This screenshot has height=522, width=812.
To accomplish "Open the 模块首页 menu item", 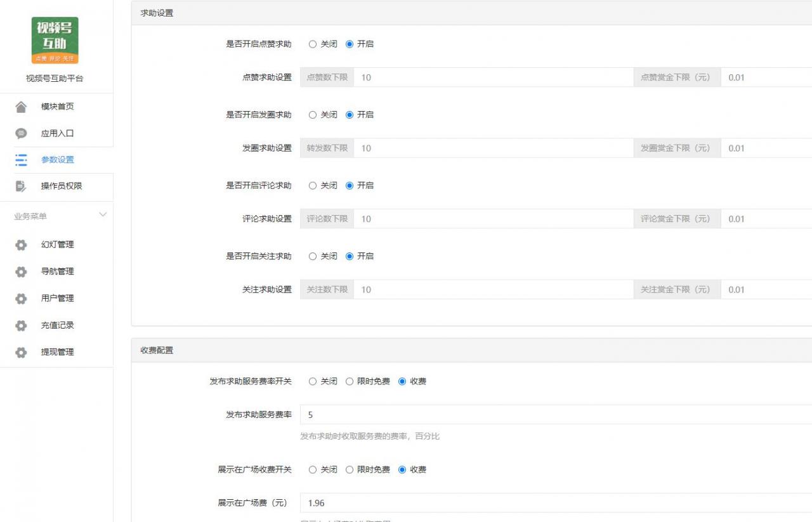I will (58, 106).
